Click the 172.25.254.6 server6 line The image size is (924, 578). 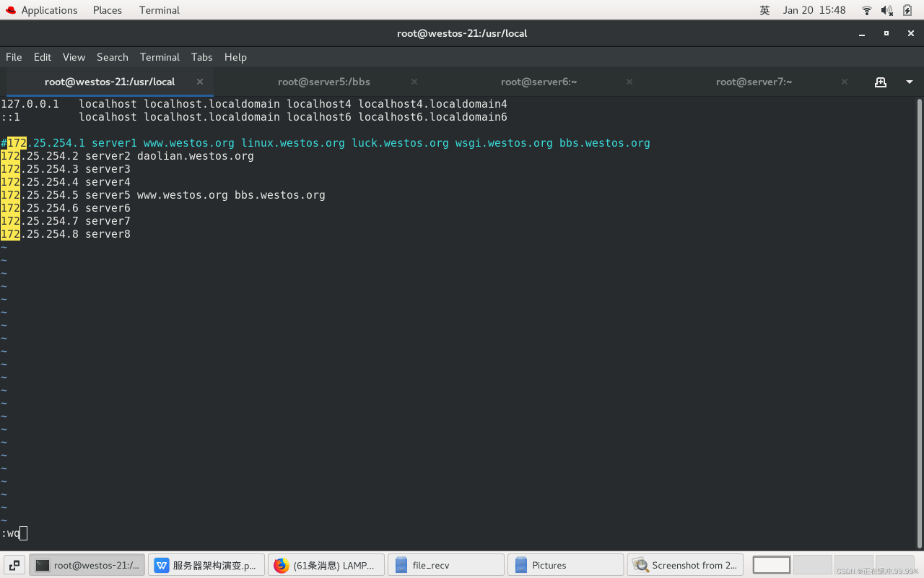click(x=66, y=208)
